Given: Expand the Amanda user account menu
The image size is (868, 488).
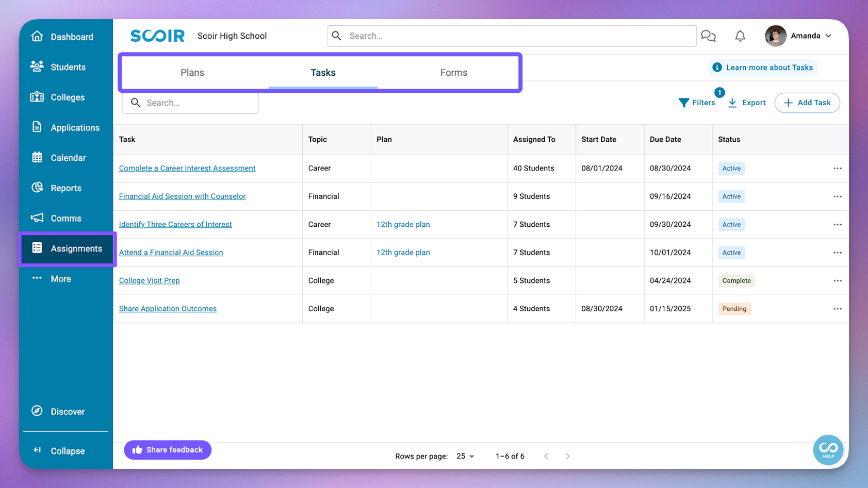Looking at the screenshot, I should [798, 36].
